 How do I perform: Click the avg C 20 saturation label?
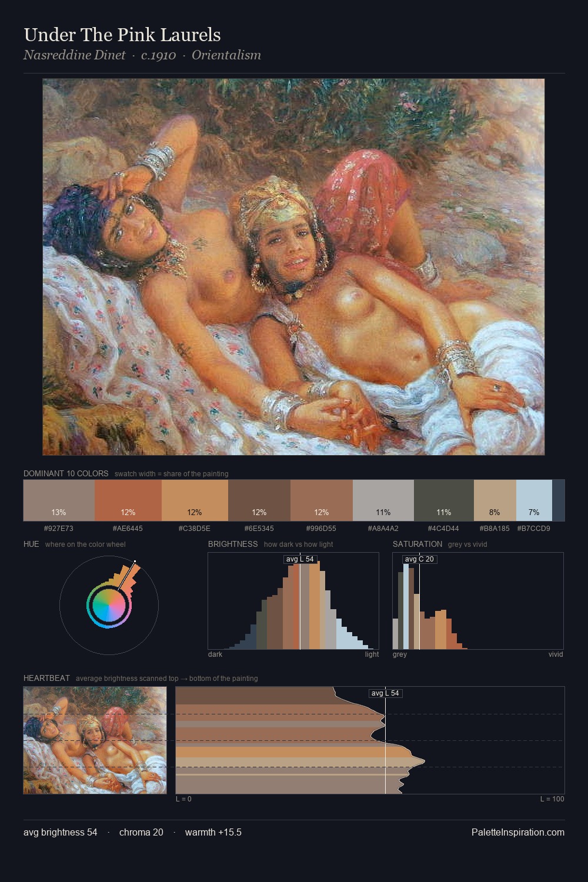coord(419,559)
